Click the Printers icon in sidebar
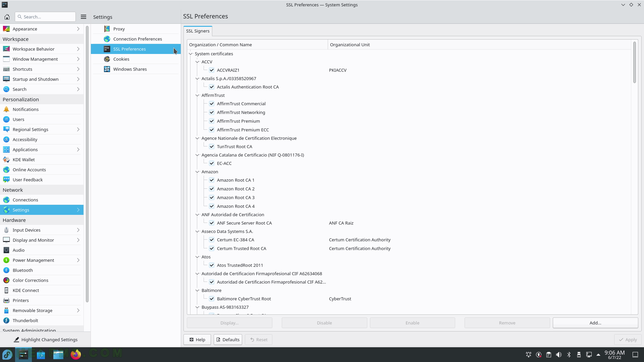The width and height of the screenshot is (644, 362). (6, 300)
